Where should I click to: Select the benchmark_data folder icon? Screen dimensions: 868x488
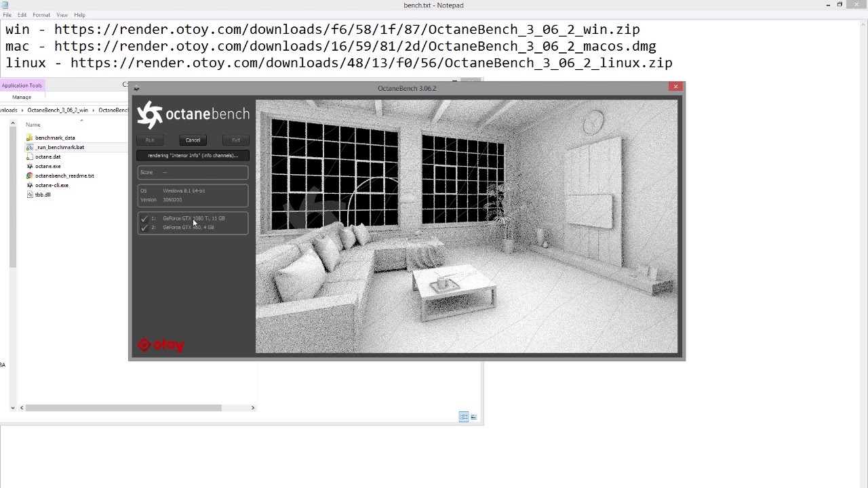(x=29, y=138)
